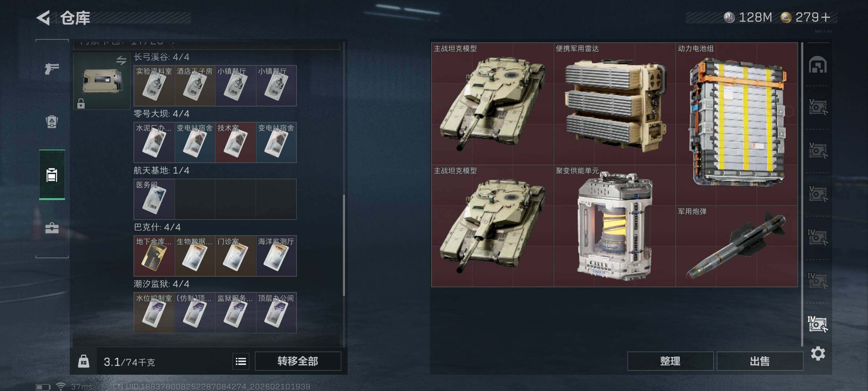The height and width of the screenshot is (391, 868).
Task: Click the weight KG icon
Action: pyautogui.click(x=84, y=362)
